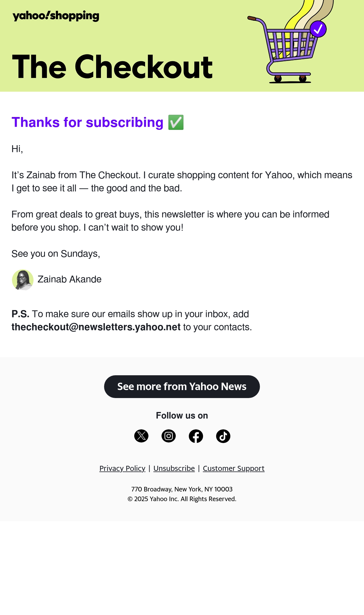This screenshot has height=615, width=364.
Task: Click the 2025 Yahoo Inc. copyright line
Action: (x=182, y=499)
